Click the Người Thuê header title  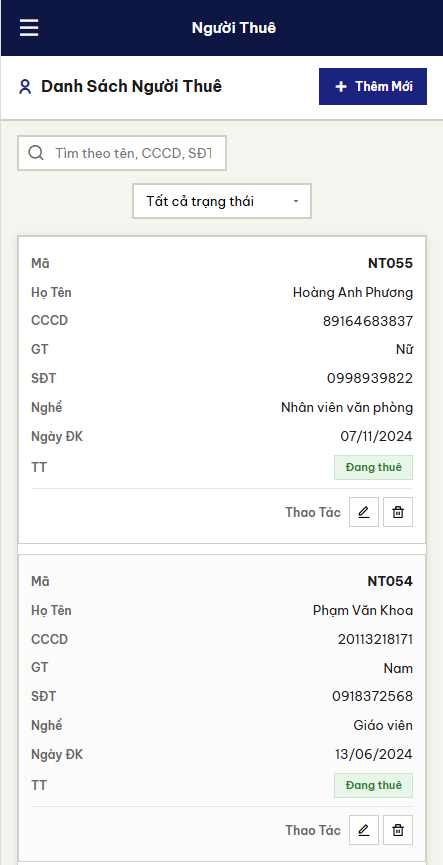(x=234, y=28)
